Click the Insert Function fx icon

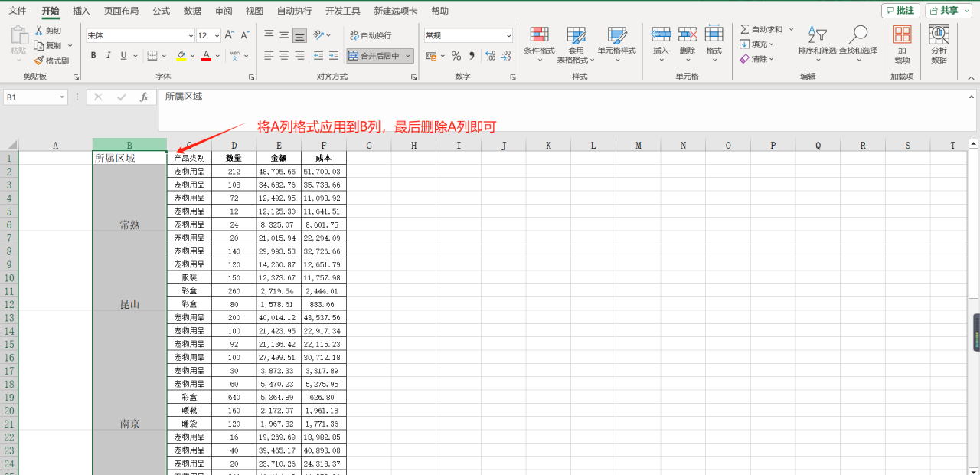144,97
